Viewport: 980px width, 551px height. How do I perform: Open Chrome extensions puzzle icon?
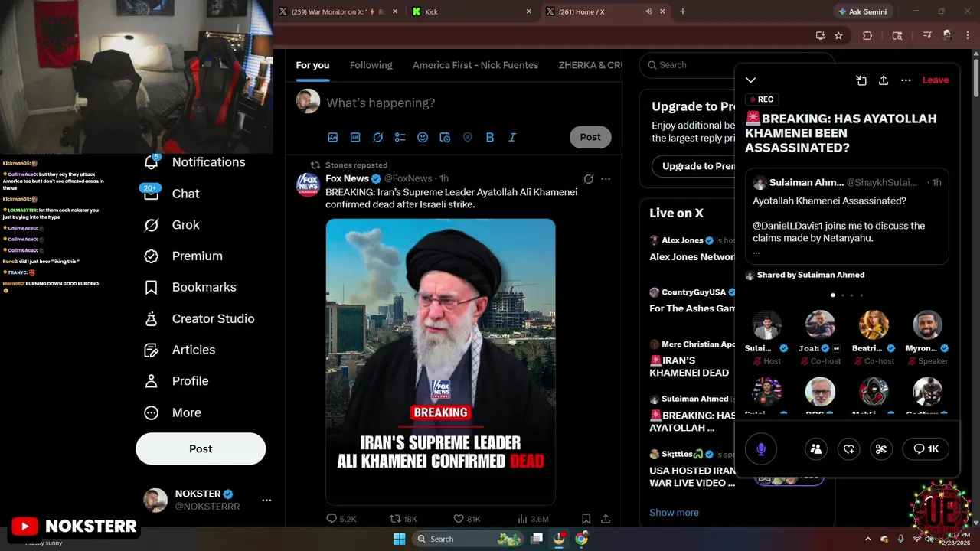coord(867,35)
